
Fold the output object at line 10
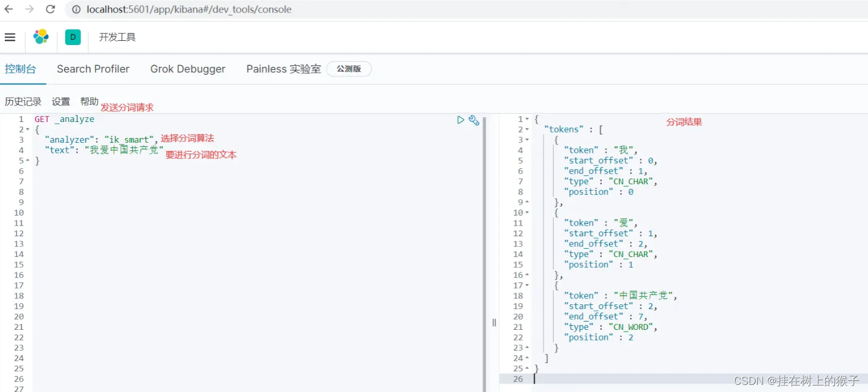[528, 213]
